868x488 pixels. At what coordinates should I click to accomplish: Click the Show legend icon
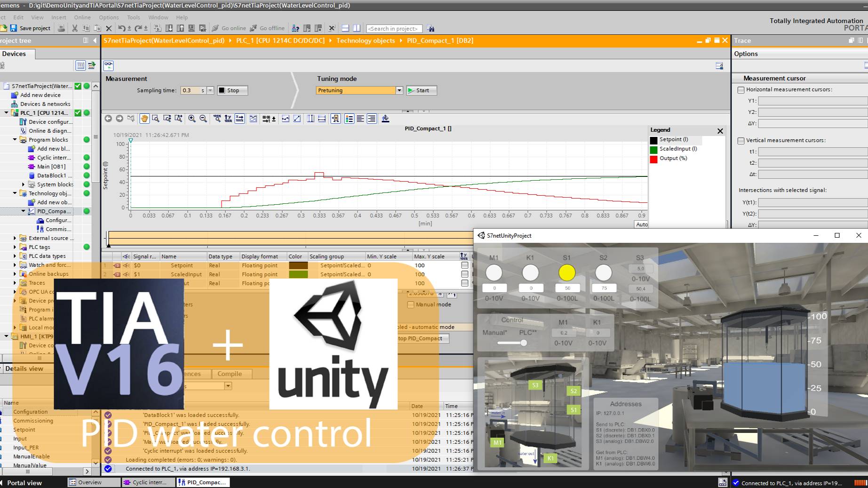coord(349,119)
